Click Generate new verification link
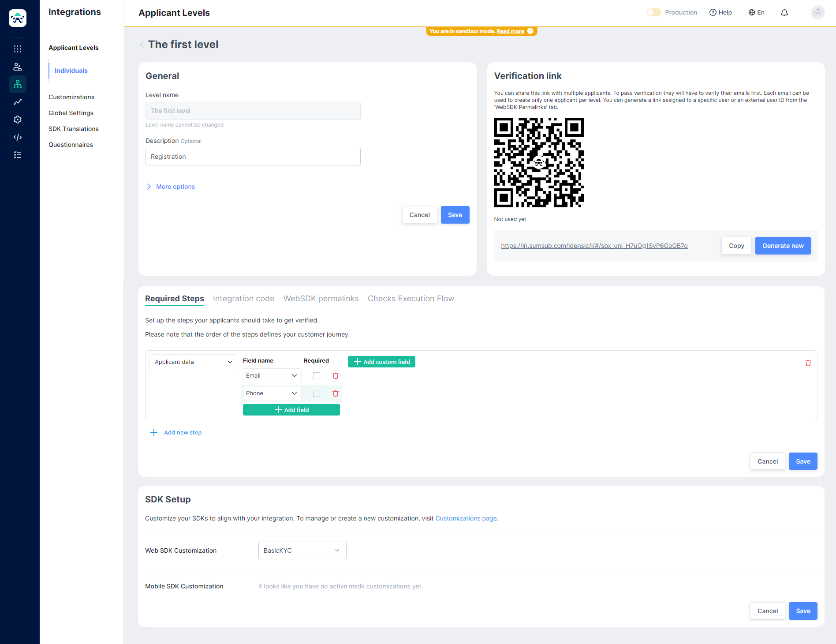836x644 pixels. coord(783,246)
